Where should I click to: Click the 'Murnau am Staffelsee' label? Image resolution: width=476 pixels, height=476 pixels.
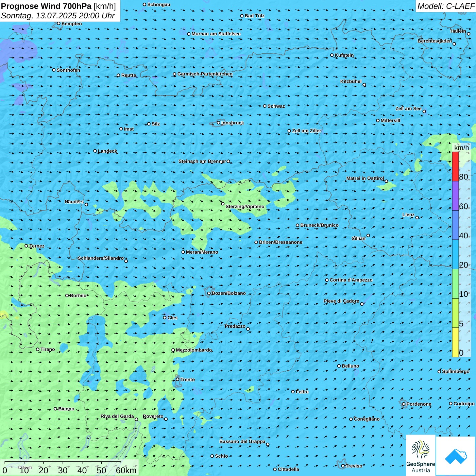pyautogui.click(x=216, y=34)
